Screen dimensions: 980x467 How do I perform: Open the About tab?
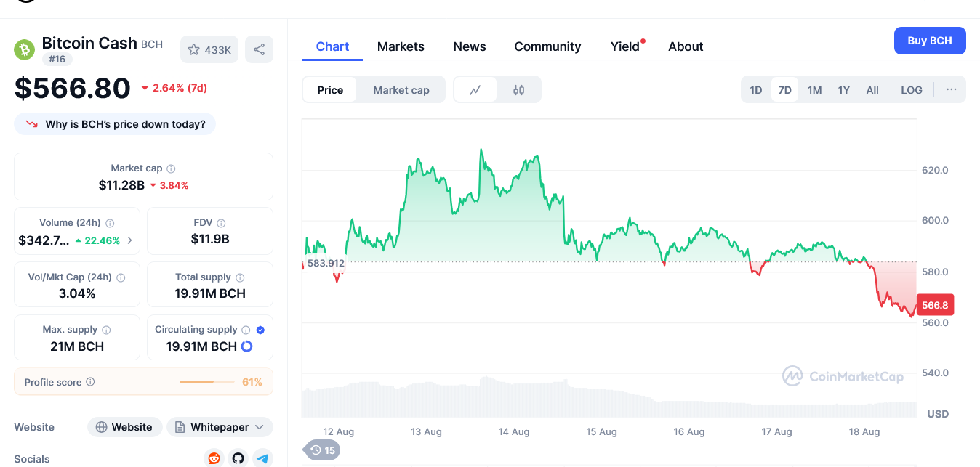click(686, 46)
